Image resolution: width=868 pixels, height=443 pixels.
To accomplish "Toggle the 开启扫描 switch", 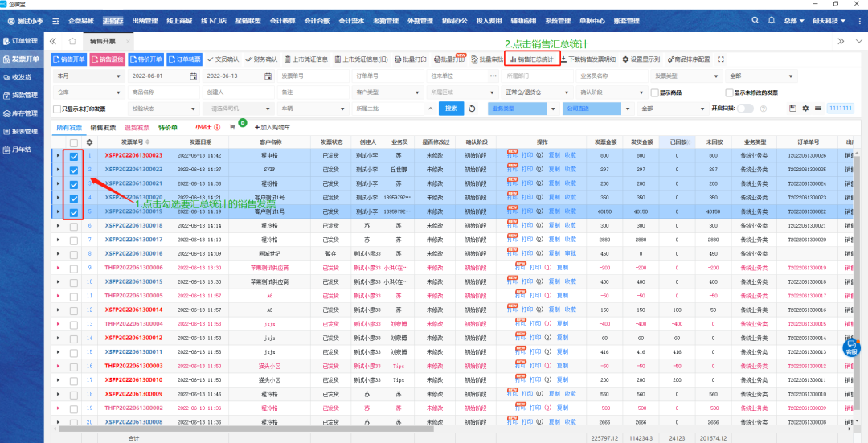I will (x=746, y=109).
